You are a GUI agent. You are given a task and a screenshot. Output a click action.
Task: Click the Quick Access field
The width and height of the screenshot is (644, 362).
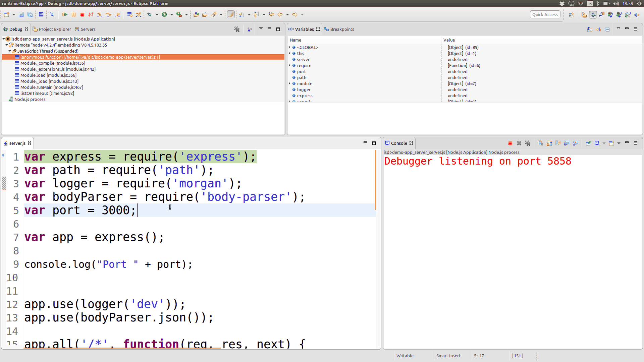coord(545,14)
